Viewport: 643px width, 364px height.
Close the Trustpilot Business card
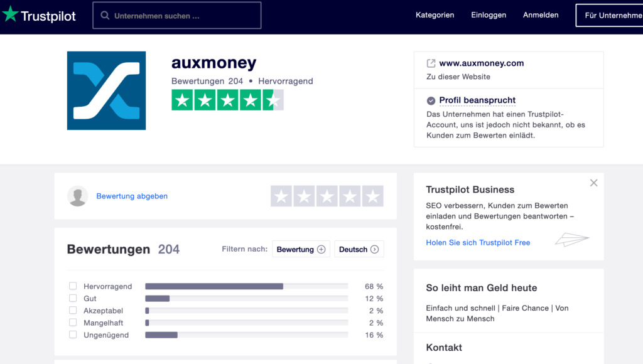pos(594,183)
